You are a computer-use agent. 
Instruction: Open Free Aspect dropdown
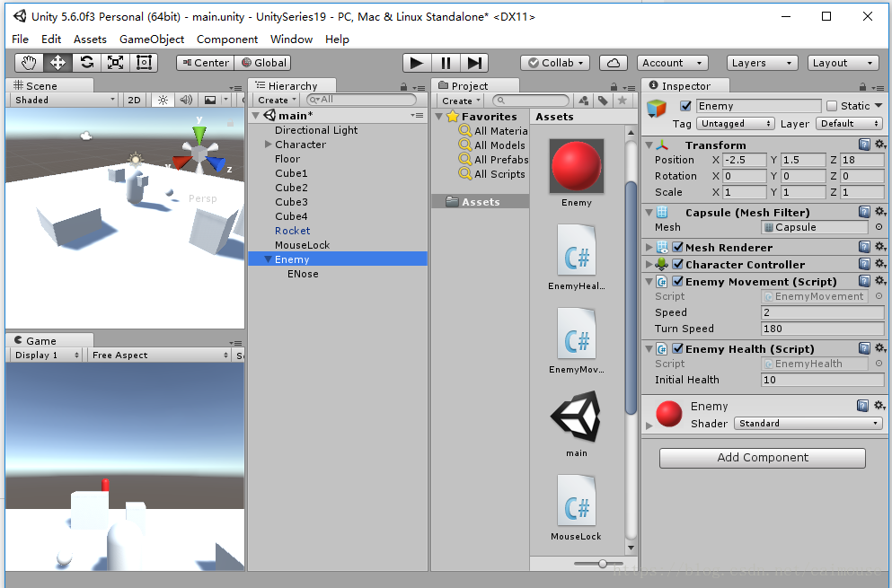pos(159,355)
